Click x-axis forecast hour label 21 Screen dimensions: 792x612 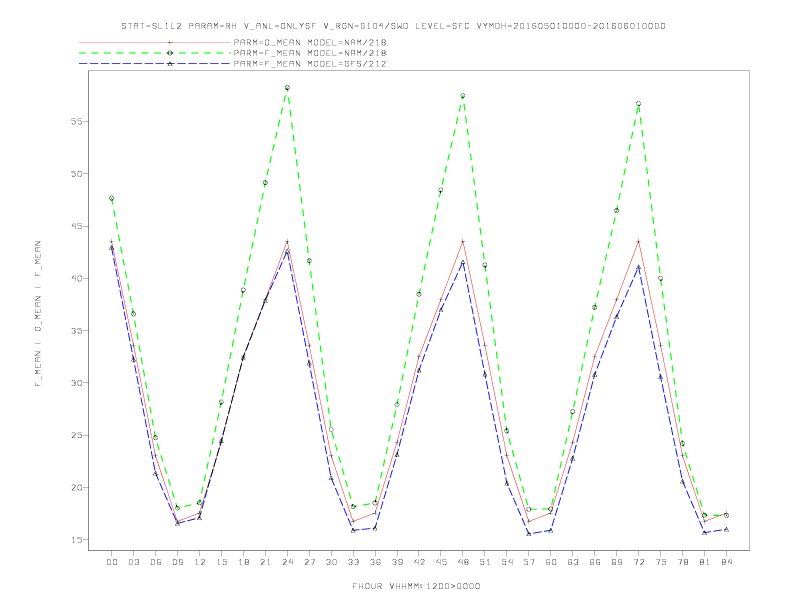pos(265,562)
